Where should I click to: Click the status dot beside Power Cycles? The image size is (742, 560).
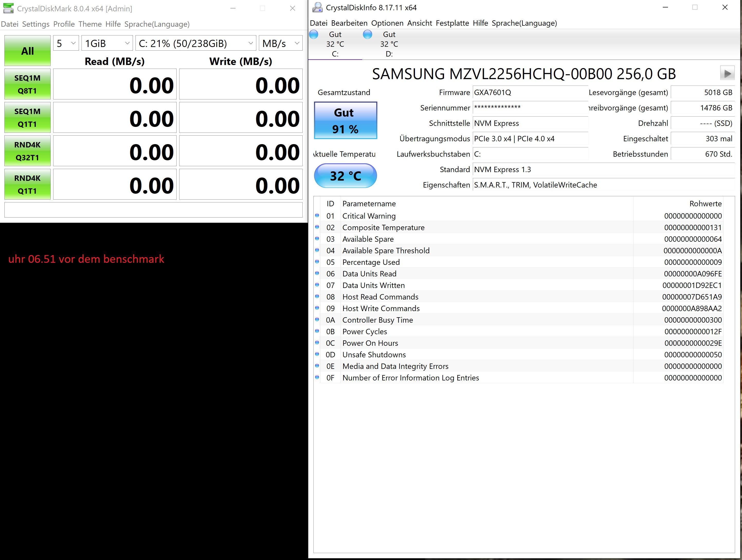pyautogui.click(x=317, y=331)
